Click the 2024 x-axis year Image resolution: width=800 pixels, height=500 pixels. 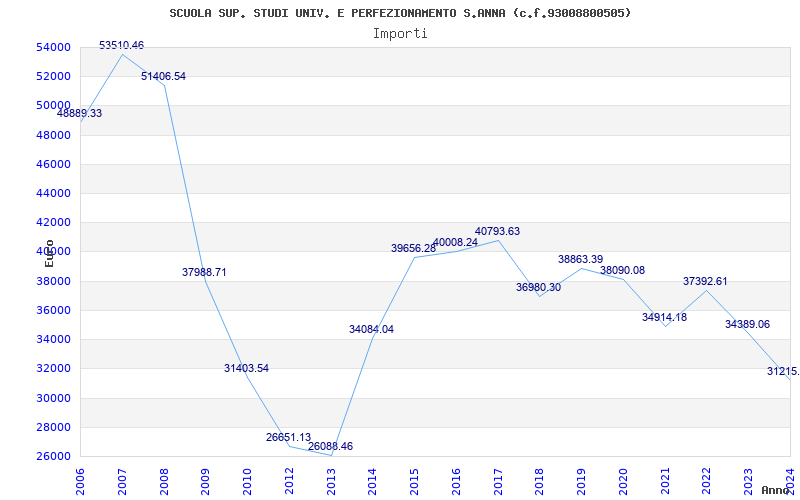(790, 482)
